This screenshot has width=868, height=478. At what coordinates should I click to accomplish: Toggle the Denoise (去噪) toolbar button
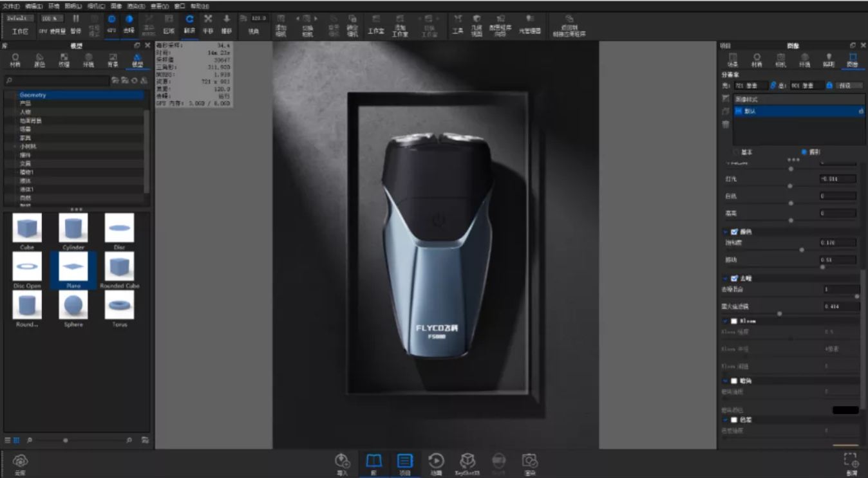click(x=129, y=24)
